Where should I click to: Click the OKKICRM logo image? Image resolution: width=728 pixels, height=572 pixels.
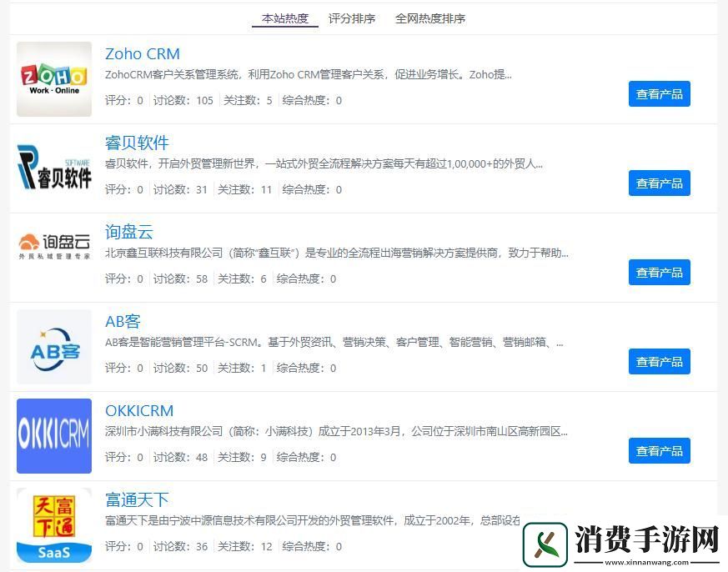pos(54,436)
